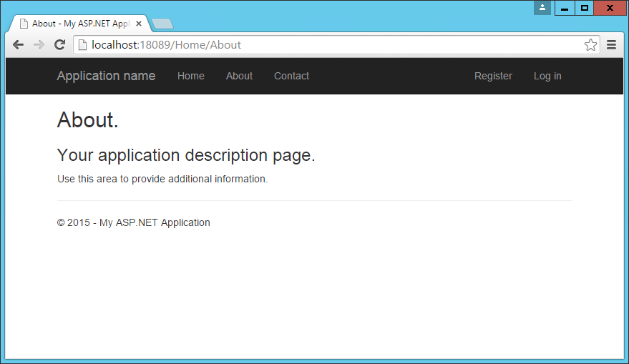Open the About navbar link
The image size is (629, 364).
[239, 76]
